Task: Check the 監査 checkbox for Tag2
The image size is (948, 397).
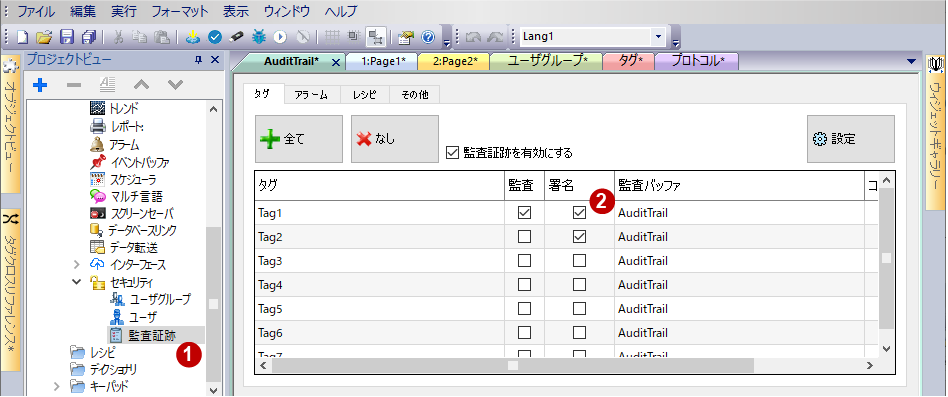Action: pyautogui.click(x=525, y=237)
